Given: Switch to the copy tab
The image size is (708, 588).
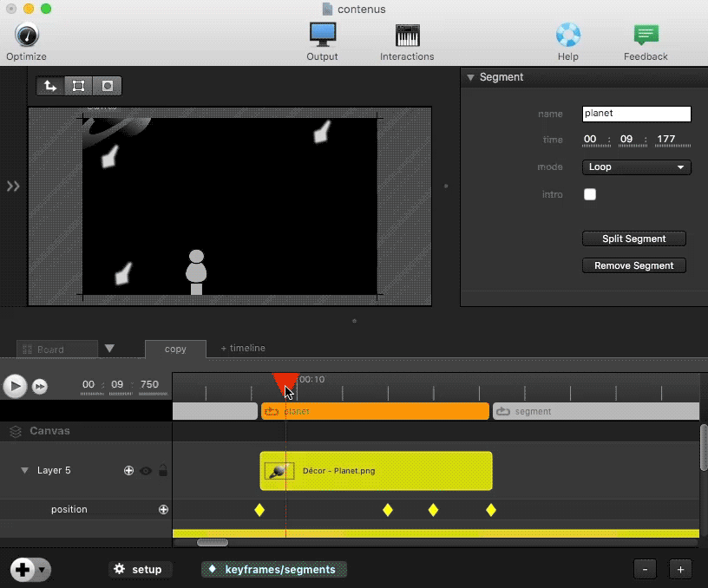Looking at the screenshot, I should [x=175, y=349].
